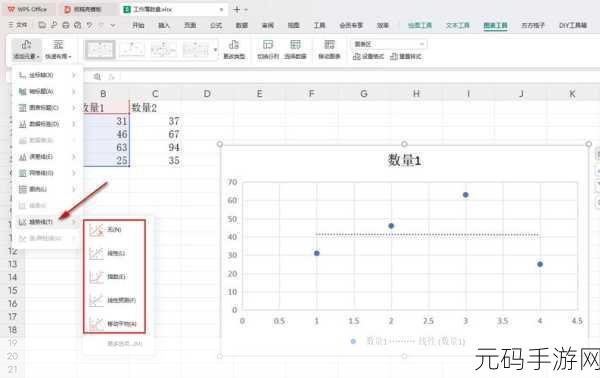
Task: Open the Add Element (添加元素) dropdown
Action: coord(26,50)
